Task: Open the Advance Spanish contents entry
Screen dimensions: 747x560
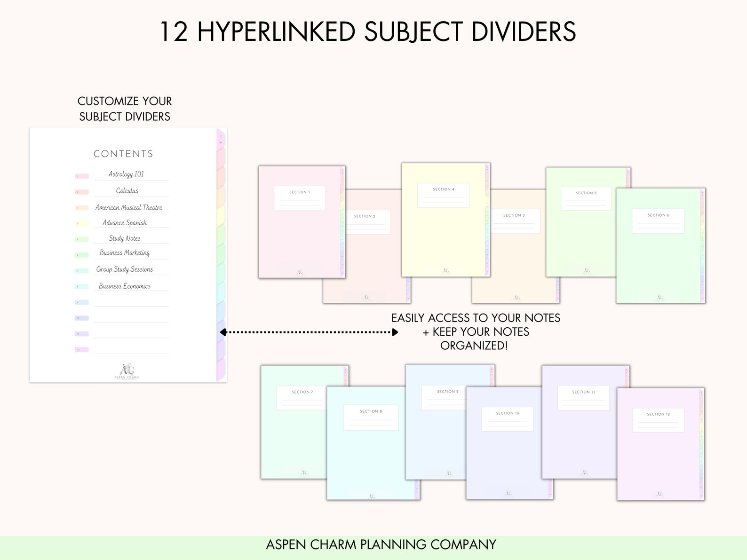Action: click(x=125, y=223)
